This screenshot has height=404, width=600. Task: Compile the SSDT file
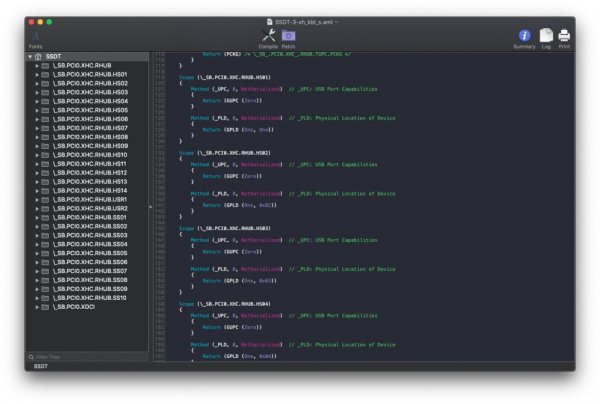268,36
